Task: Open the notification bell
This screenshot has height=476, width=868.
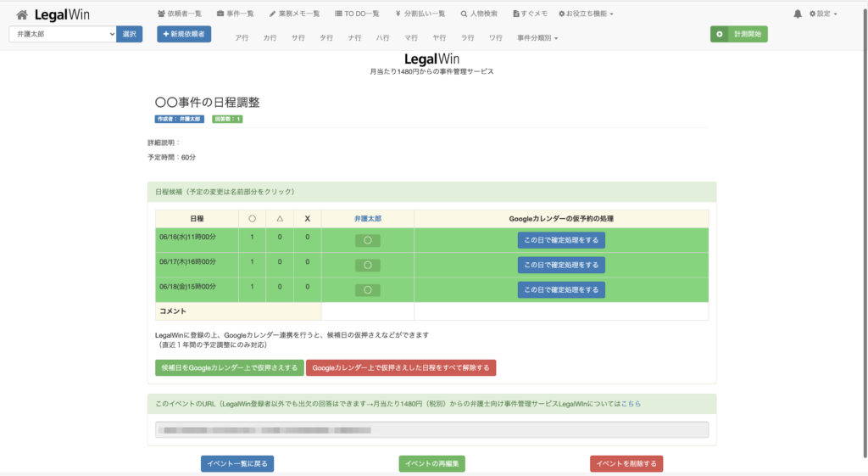Action: pos(798,14)
